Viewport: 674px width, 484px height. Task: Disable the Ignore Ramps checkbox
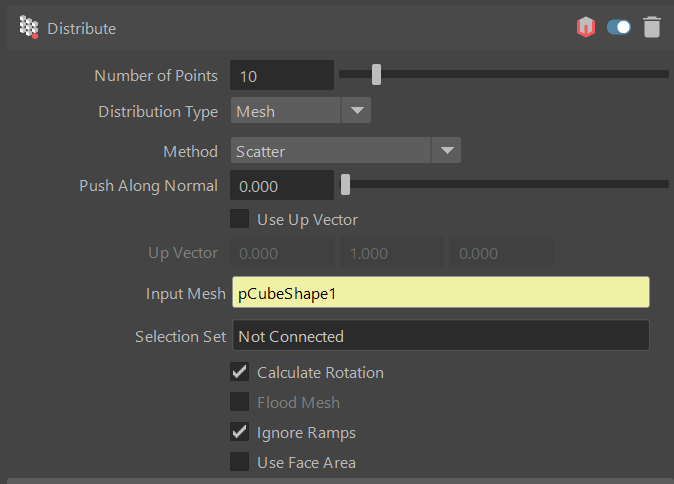[x=240, y=432]
